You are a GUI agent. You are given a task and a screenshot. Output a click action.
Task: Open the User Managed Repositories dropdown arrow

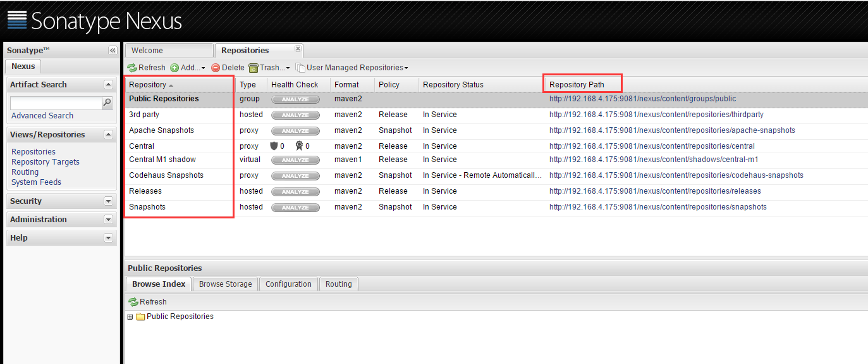point(406,68)
